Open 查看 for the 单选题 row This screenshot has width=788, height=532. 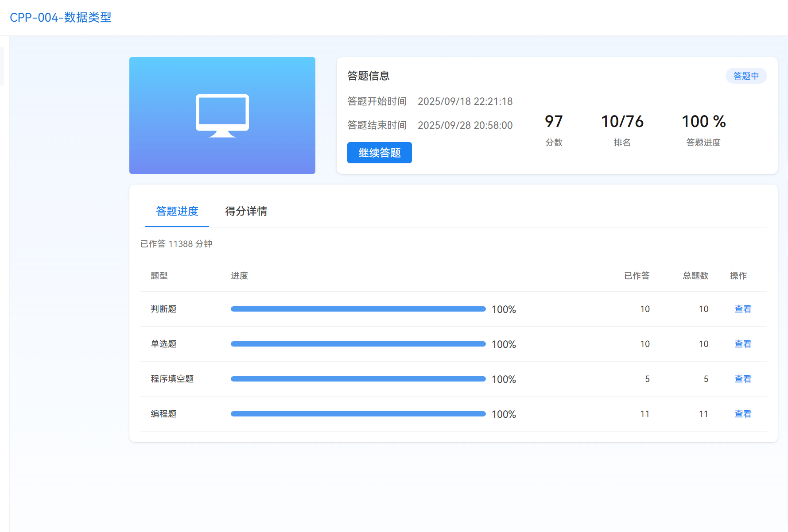point(743,344)
